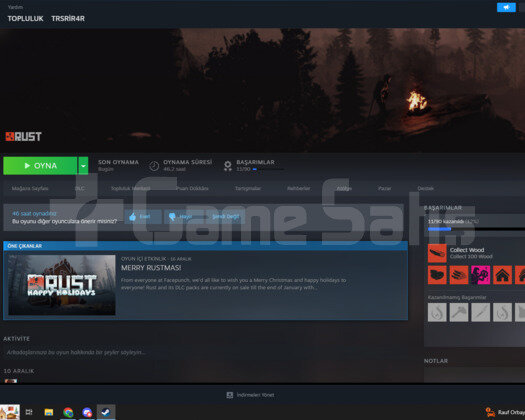Click the thumbs-down Hayır button
Image resolution: width=525 pixels, height=420 pixels.
(x=184, y=217)
